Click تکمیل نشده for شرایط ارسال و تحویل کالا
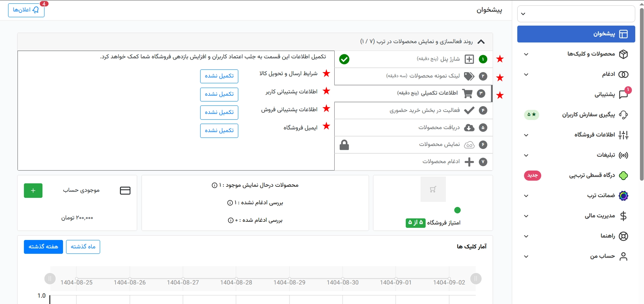644x304 pixels. (219, 76)
